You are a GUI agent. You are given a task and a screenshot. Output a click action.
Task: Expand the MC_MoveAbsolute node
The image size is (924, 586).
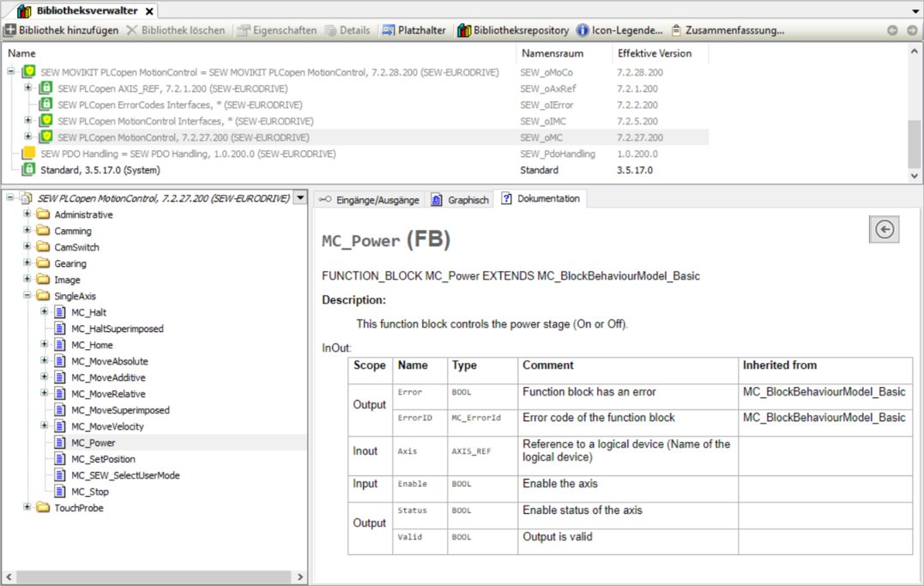(45, 361)
